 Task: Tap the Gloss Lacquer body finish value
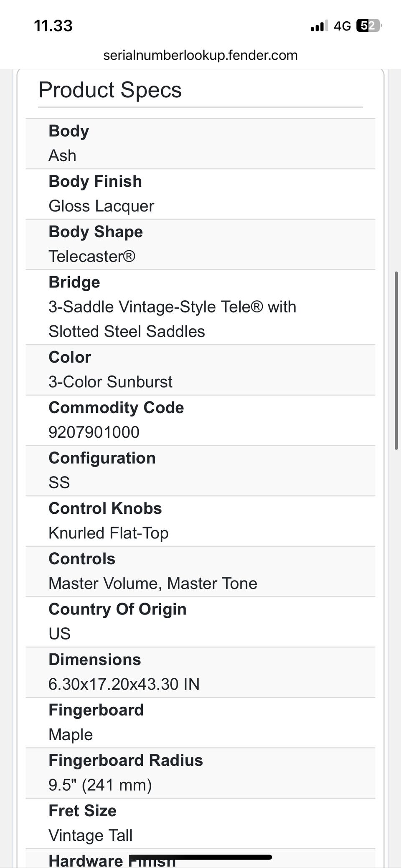[102, 206]
